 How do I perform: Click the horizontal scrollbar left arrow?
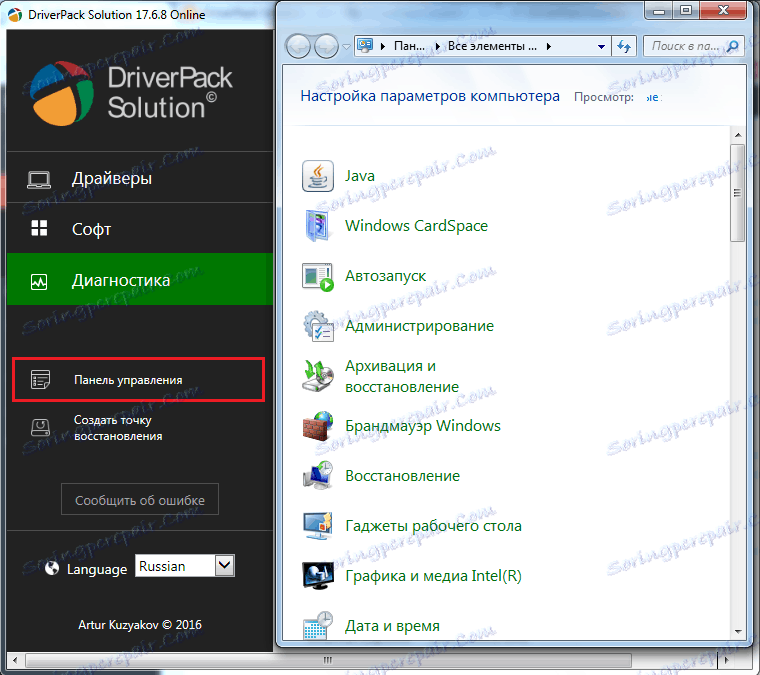pyautogui.click(x=15, y=660)
